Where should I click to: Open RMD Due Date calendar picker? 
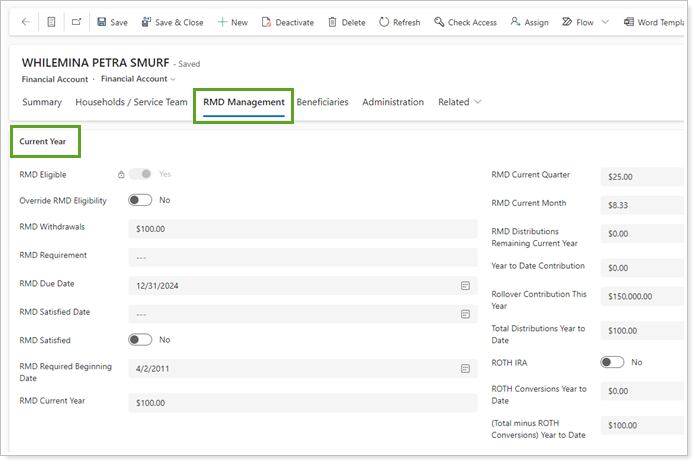(465, 286)
